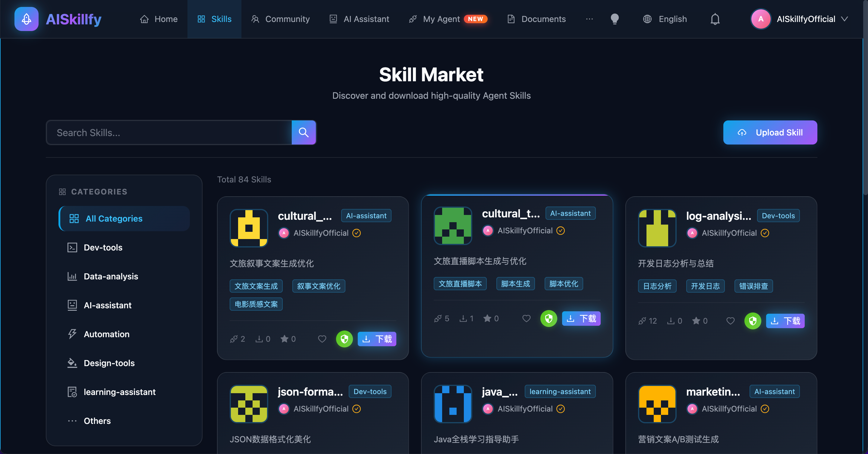Click the blue java_ skill thumbnail
The height and width of the screenshot is (454, 868).
pos(453,404)
